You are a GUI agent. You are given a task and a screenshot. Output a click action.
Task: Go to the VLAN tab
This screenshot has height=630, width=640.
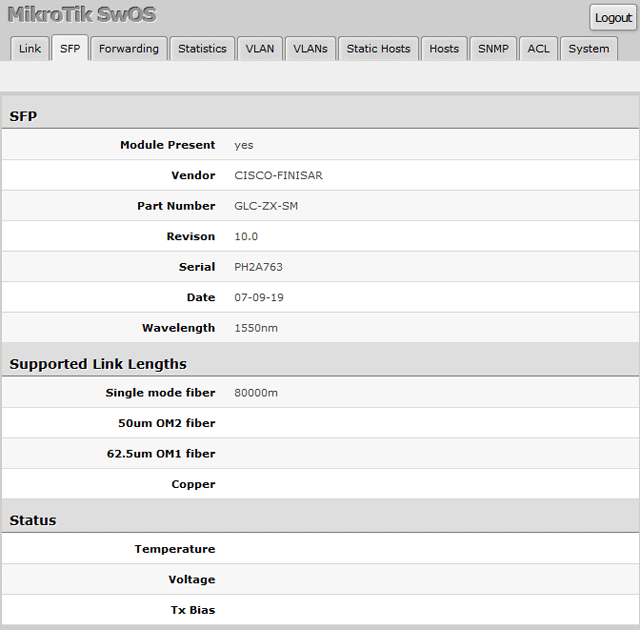click(x=260, y=49)
